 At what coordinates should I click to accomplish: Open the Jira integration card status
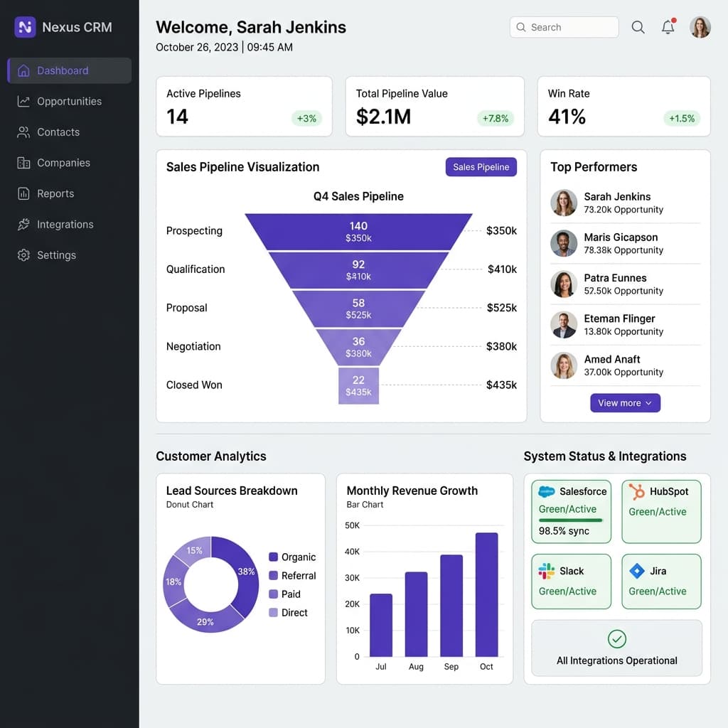[x=658, y=591]
